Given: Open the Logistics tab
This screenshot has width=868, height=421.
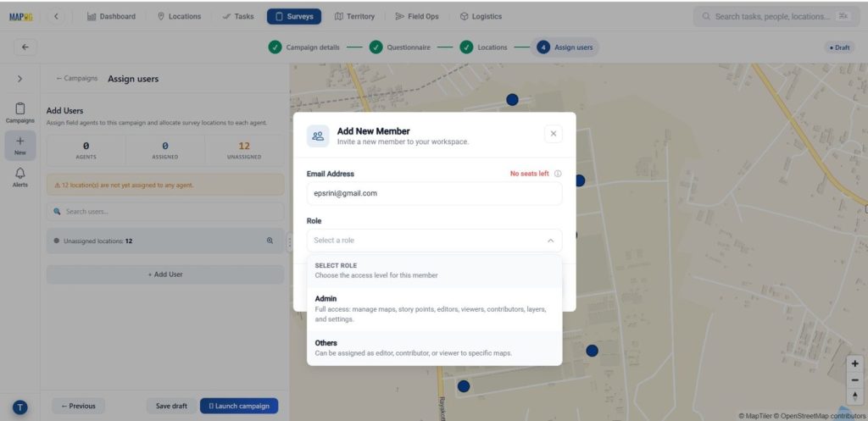Looking at the screenshot, I should 481,17.
